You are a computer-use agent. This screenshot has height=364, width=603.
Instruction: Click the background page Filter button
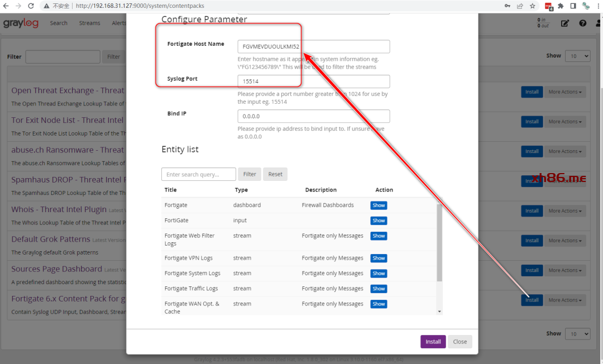pyautogui.click(x=113, y=56)
